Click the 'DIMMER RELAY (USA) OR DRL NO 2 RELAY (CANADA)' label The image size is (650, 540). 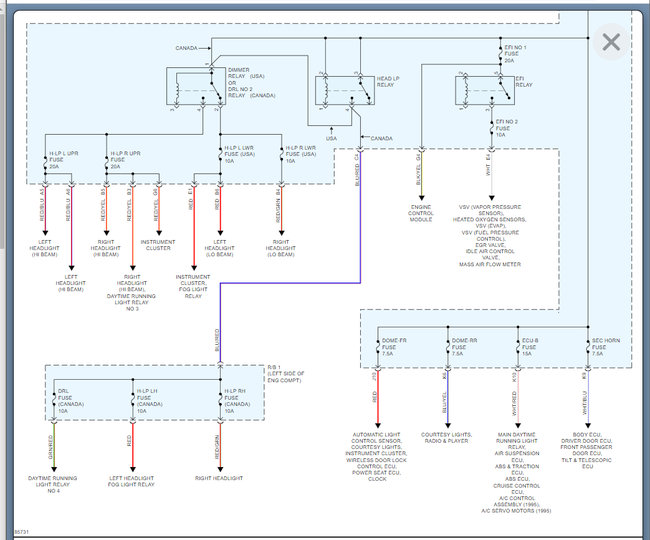(x=251, y=83)
